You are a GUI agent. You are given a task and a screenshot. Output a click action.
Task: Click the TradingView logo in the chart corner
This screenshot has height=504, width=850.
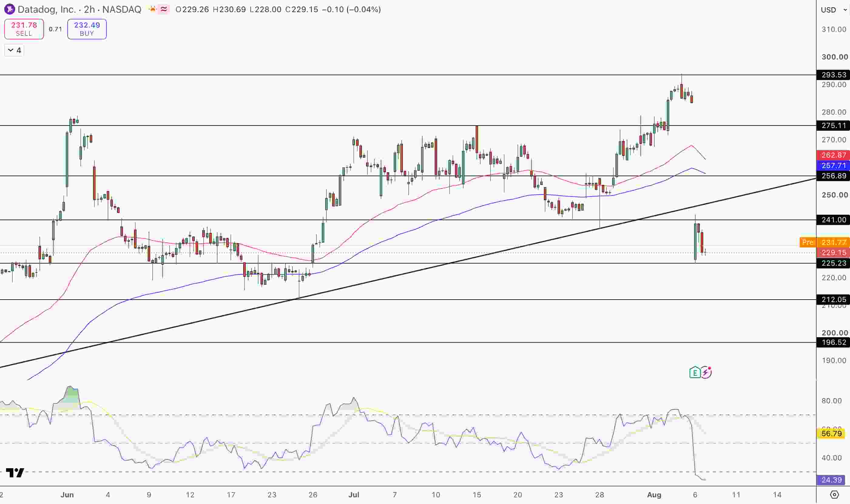click(x=15, y=472)
